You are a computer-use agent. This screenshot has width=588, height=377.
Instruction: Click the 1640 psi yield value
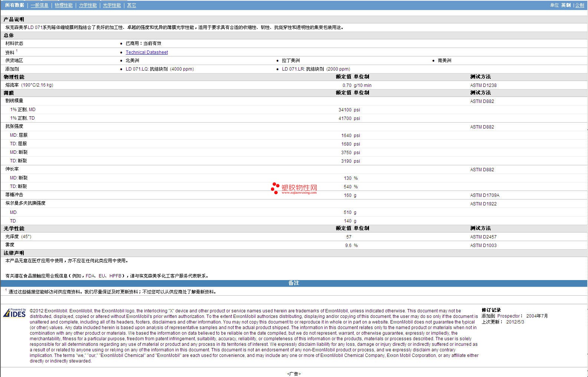[350, 136]
